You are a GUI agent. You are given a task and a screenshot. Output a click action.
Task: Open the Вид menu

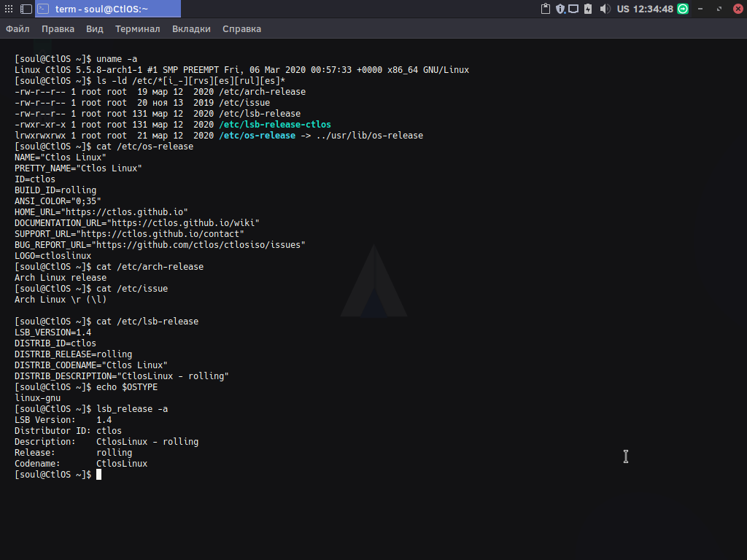coord(94,29)
